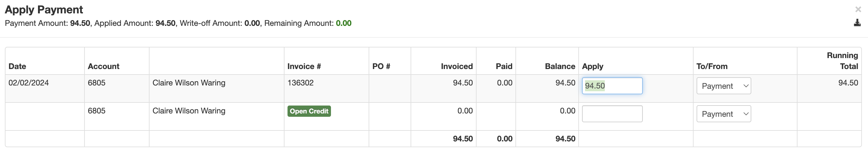Screen dimensions: 868x163
Task: Click the Running Total column header
Action: click(x=842, y=61)
